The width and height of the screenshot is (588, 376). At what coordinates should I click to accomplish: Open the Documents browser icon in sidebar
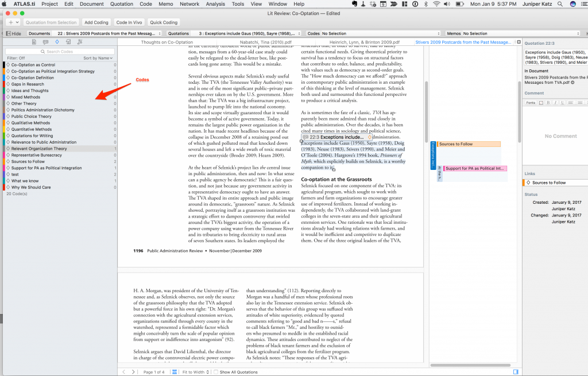click(34, 42)
